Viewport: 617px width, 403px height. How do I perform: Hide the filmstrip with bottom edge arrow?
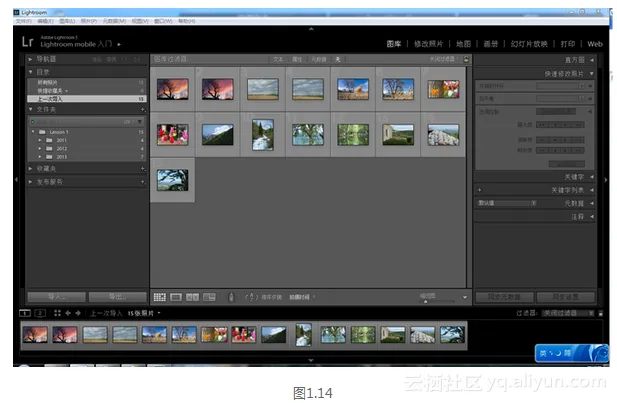(311, 360)
